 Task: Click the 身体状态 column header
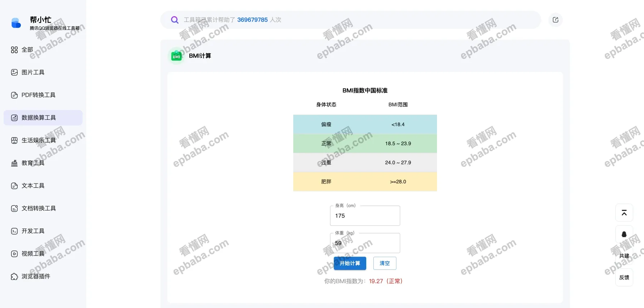[x=326, y=105]
